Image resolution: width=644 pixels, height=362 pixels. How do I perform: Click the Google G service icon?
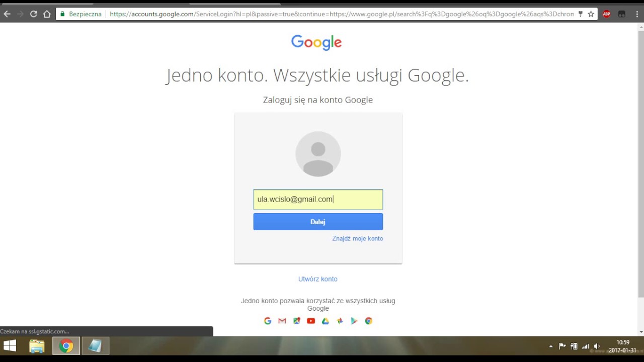[268, 321]
